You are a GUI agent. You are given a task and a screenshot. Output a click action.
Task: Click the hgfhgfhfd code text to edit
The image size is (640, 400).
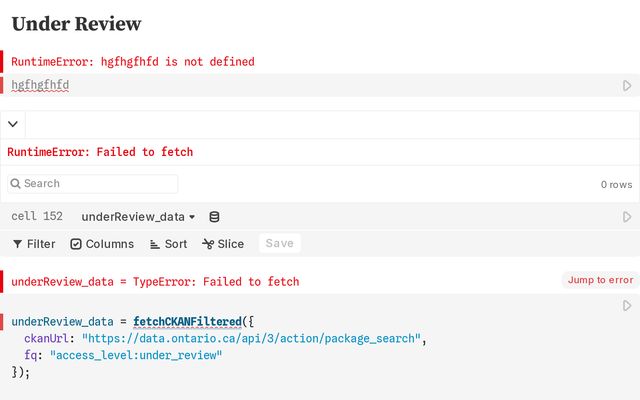[40, 86]
